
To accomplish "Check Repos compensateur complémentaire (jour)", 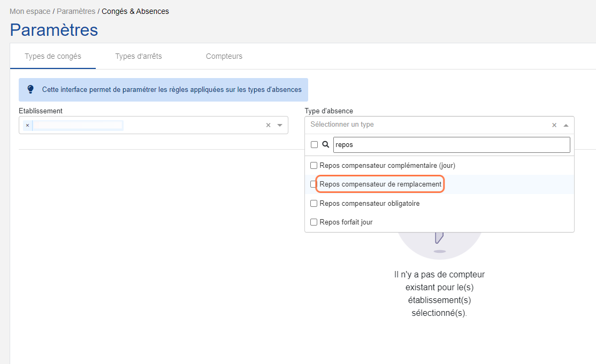I will [x=314, y=166].
